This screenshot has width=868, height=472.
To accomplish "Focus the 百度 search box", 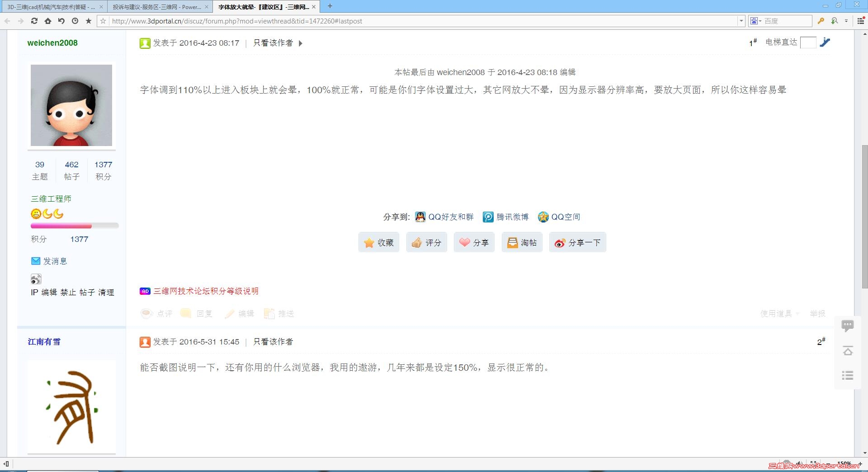I will coord(787,21).
